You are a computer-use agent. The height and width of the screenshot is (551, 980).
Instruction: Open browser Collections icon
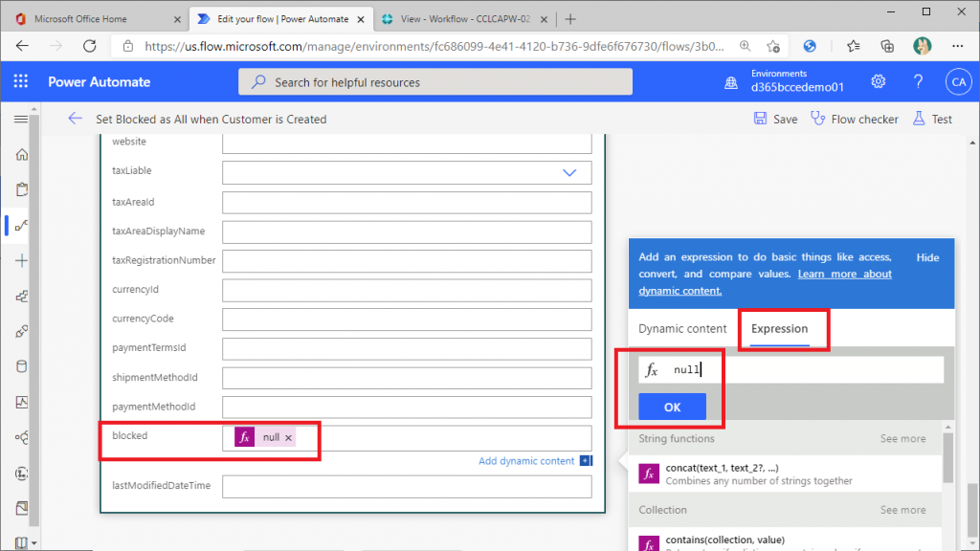click(887, 46)
